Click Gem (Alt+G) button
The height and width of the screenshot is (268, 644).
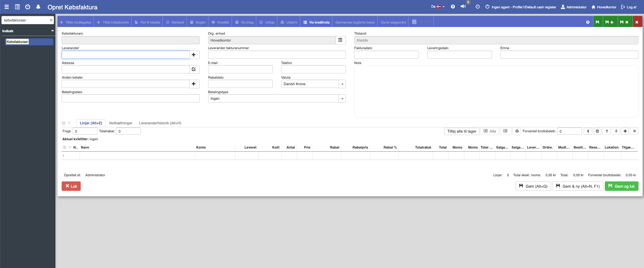coord(533,186)
